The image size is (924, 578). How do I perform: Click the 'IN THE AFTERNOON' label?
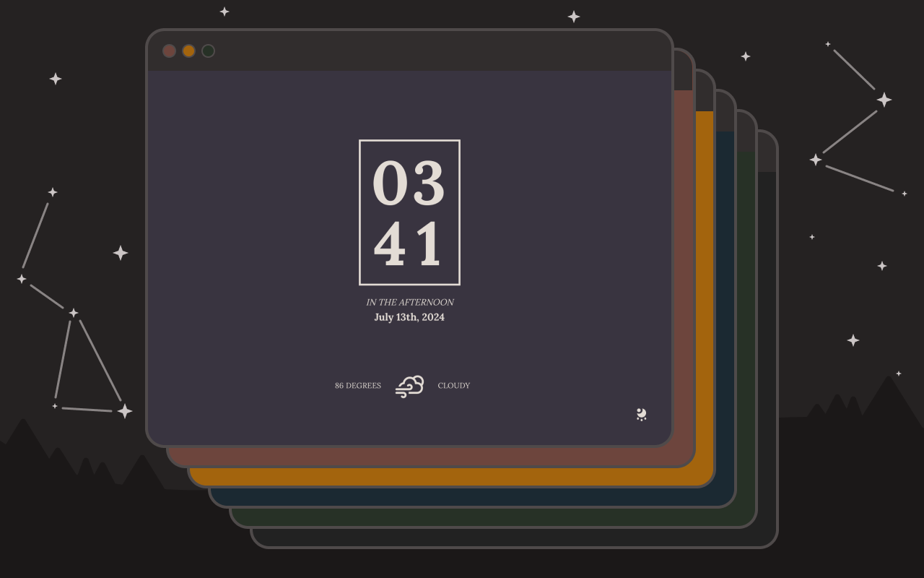(x=409, y=302)
